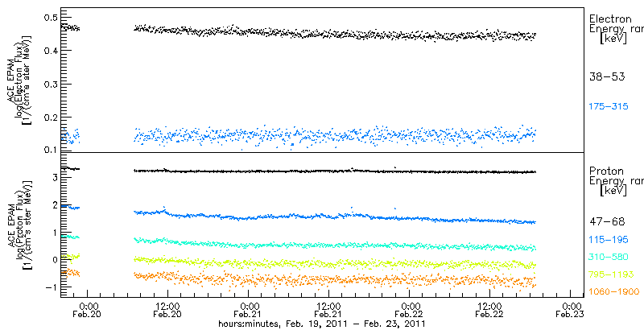The width and height of the screenshot is (644, 330).
Task: Click the 2 tick on proton flux axis
Action: (x=53, y=204)
